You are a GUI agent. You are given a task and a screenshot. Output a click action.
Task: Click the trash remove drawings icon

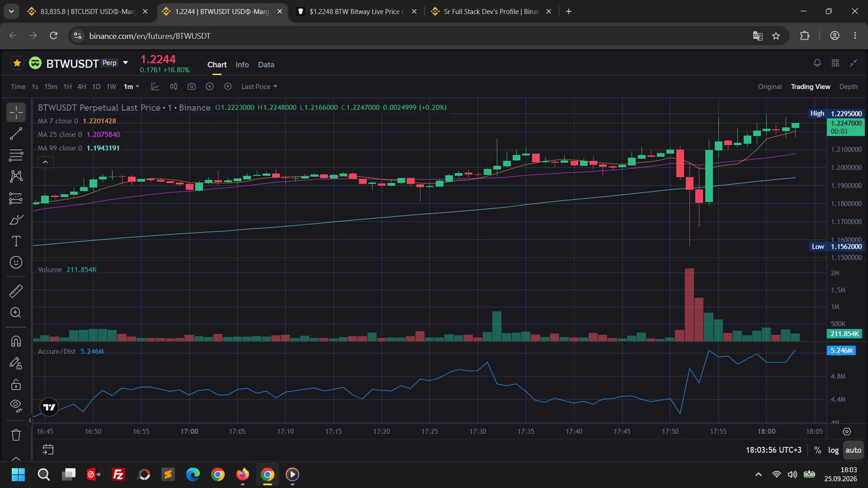click(x=16, y=435)
